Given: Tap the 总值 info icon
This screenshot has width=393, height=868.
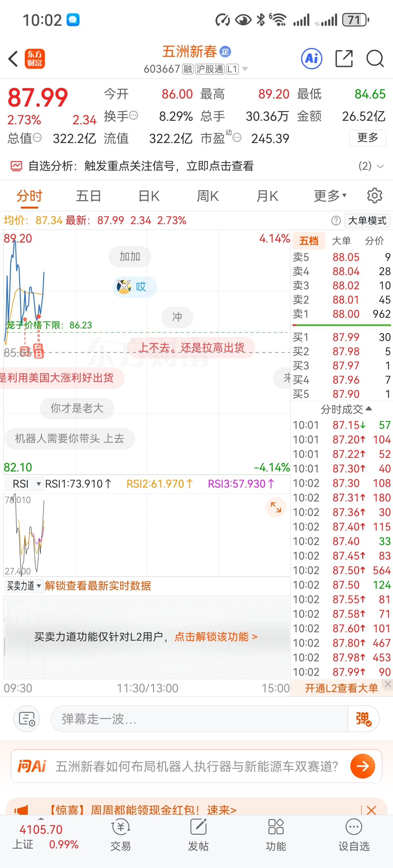Looking at the screenshot, I should click(x=37, y=138).
